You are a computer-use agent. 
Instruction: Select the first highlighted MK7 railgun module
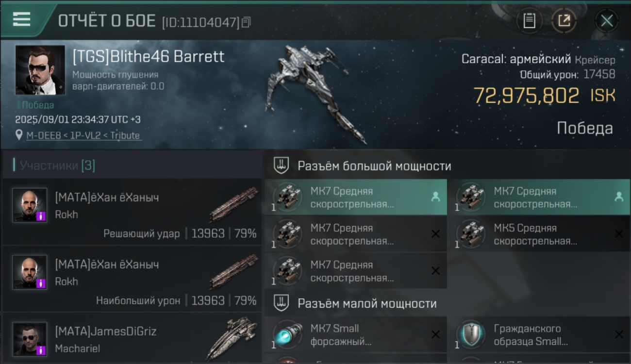pos(356,197)
